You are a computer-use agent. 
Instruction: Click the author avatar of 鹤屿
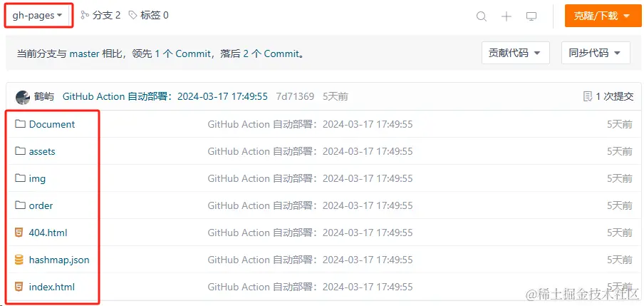point(23,97)
